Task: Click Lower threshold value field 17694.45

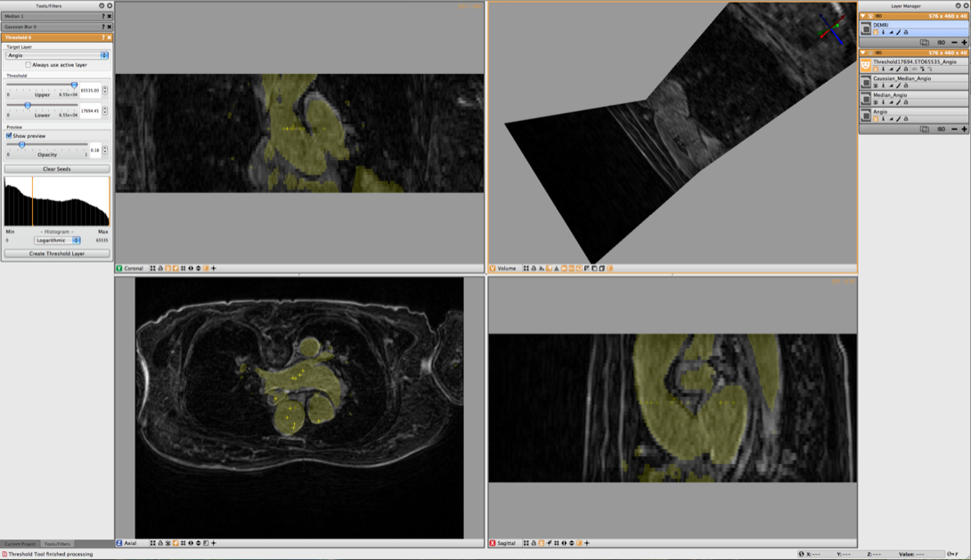Action: point(90,110)
